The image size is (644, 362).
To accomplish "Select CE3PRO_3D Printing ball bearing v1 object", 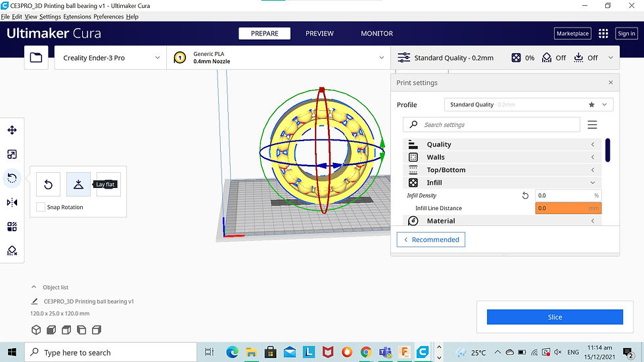I will click(89, 302).
